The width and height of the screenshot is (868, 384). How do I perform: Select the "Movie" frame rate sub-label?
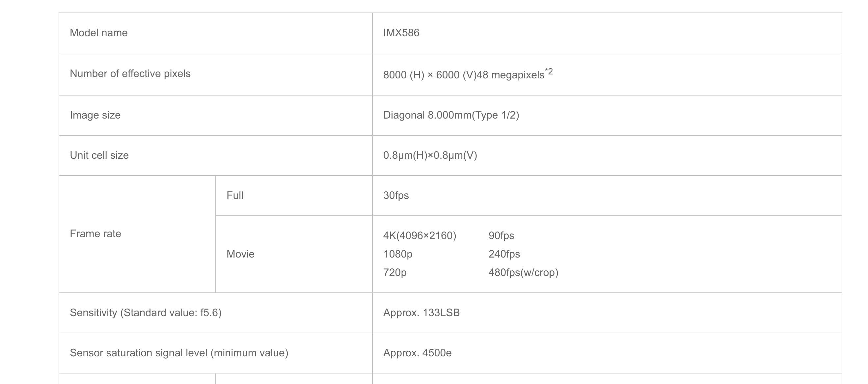point(240,254)
